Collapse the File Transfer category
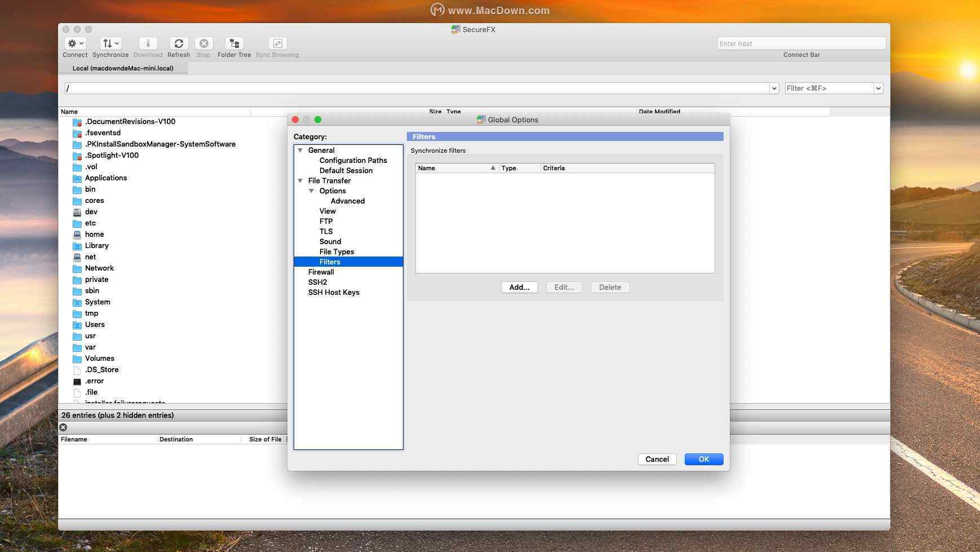The image size is (980, 552). tap(300, 180)
